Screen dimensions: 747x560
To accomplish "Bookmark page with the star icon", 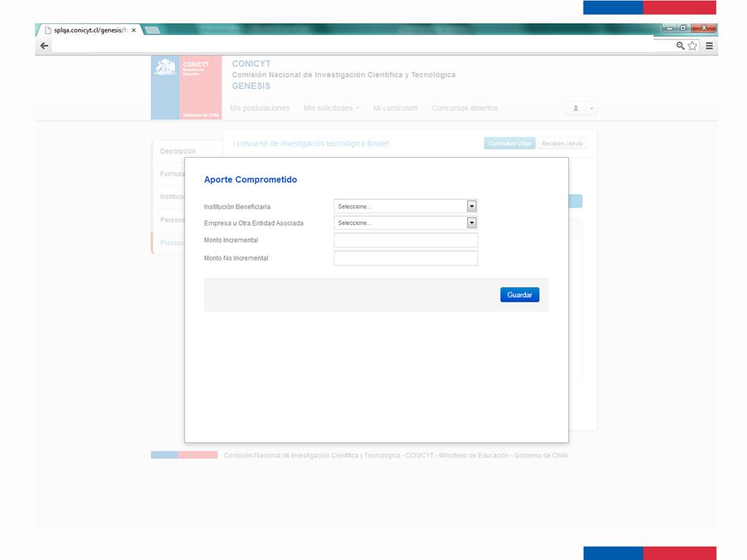I will coord(693,46).
